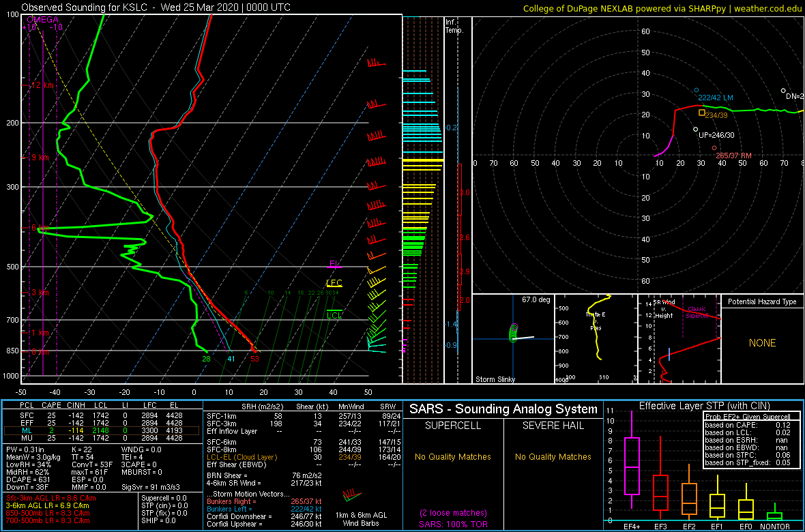The height and width of the screenshot is (532, 805).
Task: Click Bunkers Right = 265/37 kt
Action: coord(263,501)
